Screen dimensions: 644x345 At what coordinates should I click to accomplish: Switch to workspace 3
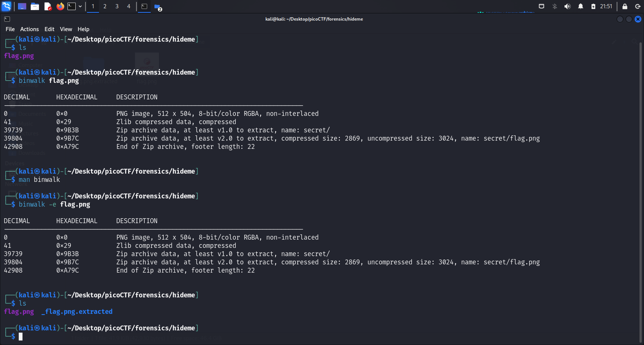coord(117,6)
